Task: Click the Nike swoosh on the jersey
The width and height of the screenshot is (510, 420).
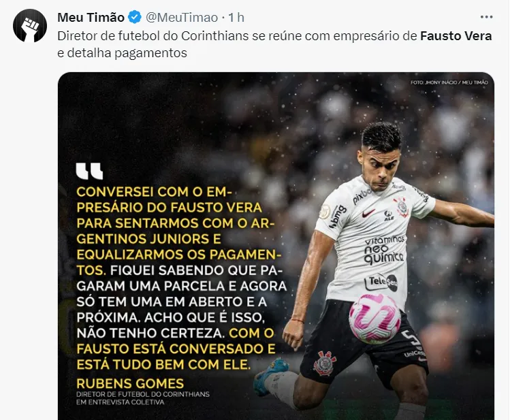Action: point(368,213)
